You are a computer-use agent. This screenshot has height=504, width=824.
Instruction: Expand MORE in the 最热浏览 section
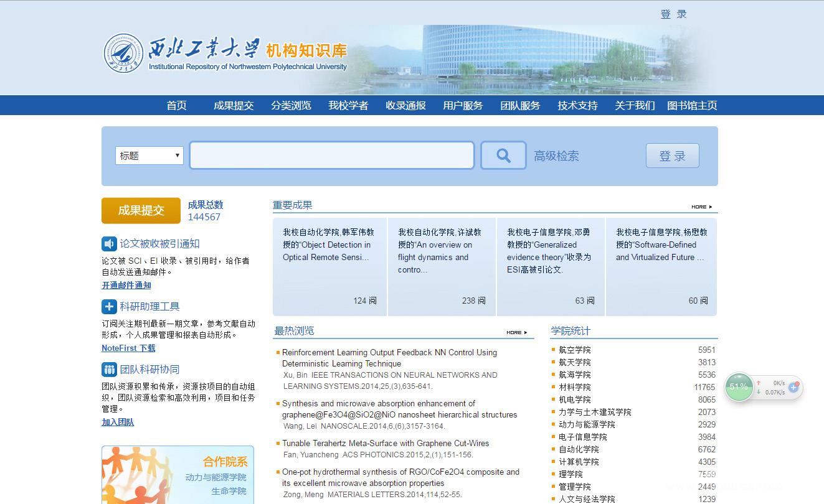pos(516,332)
